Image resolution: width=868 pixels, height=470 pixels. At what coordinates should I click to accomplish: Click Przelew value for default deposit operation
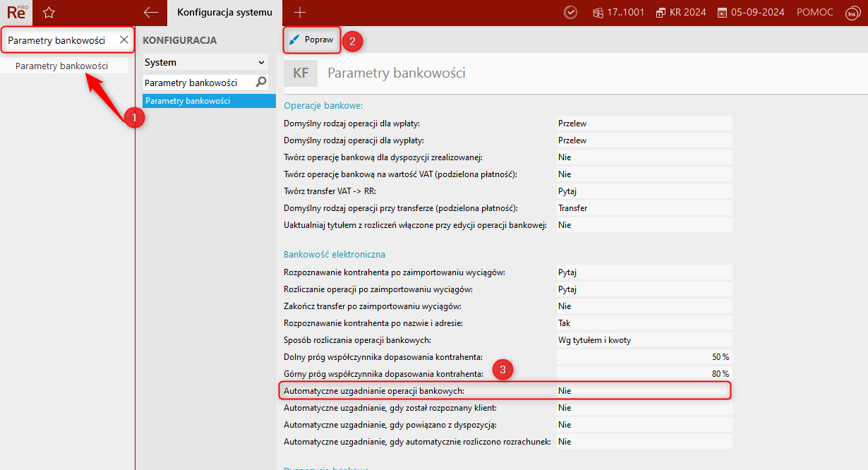coord(644,123)
